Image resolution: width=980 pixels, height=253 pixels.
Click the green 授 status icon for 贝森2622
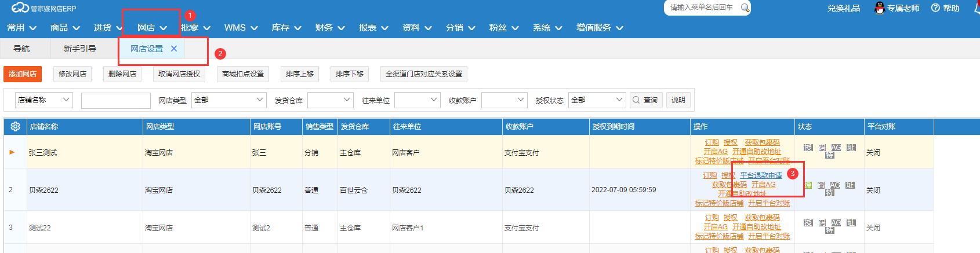(x=808, y=185)
